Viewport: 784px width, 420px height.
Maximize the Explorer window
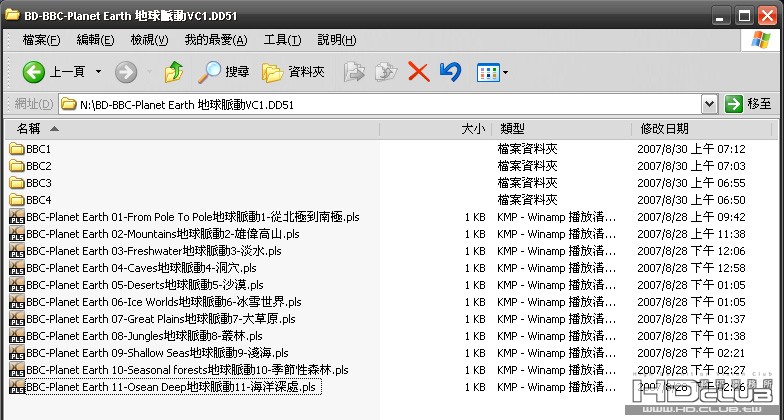tap(744, 16)
